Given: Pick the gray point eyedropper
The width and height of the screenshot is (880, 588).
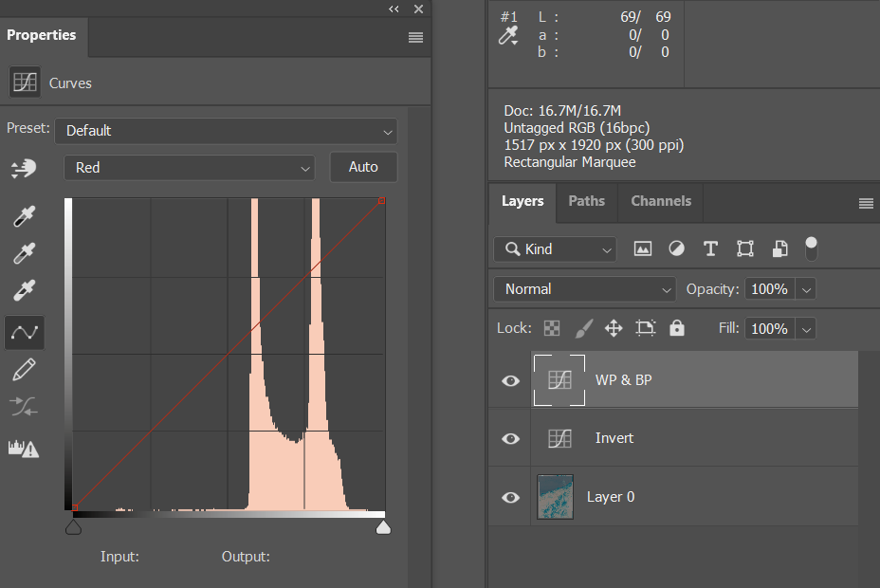Looking at the screenshot, I should (x=24, y=253).
